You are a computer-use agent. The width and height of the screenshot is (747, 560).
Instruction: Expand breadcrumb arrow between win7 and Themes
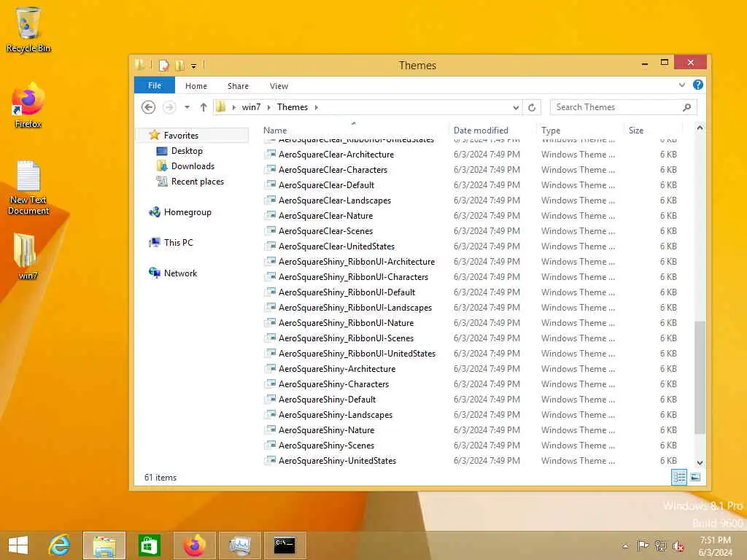269,107
